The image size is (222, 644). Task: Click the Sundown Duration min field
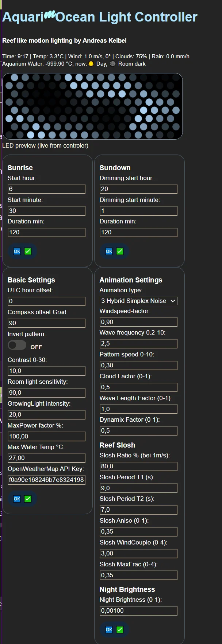pyautogui.click(x=138, y=232)
